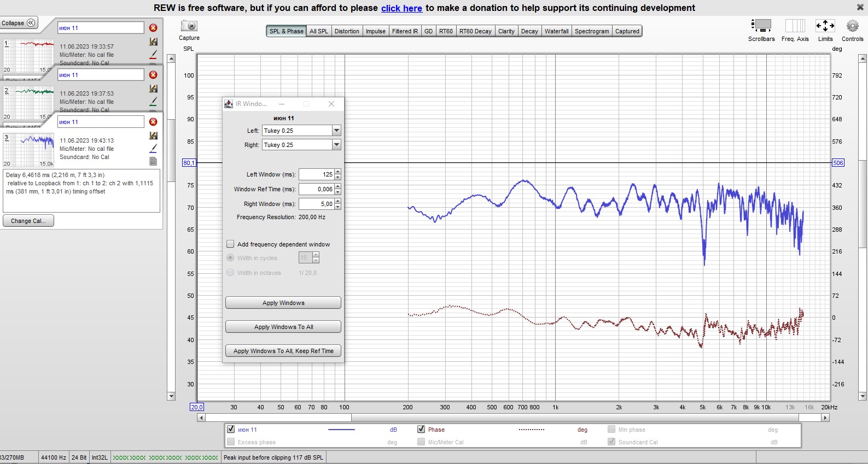
Task: Open the Controls gear icon
Action: [852, 26]
